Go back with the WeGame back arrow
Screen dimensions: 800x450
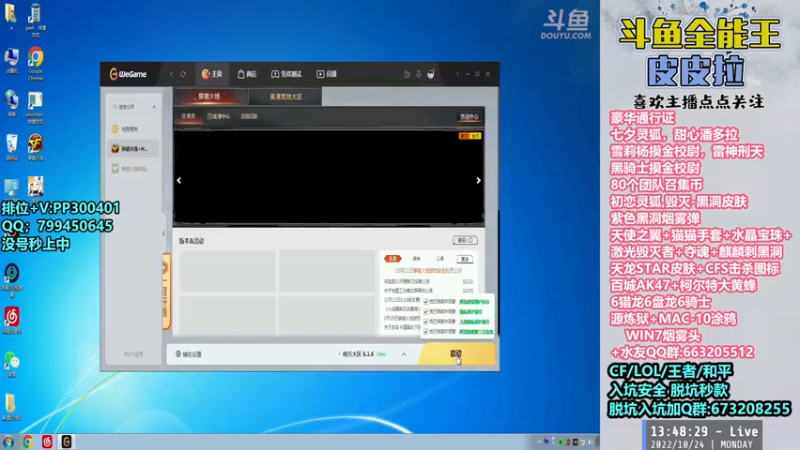[171, 74]
